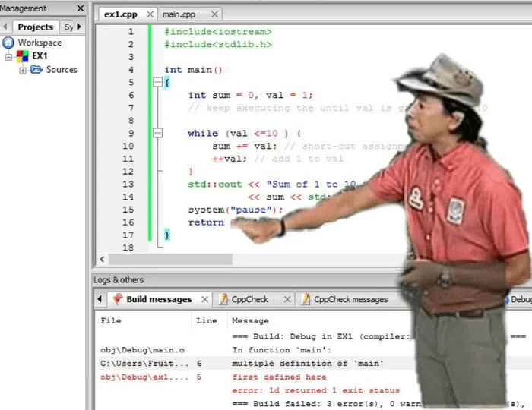Close the ex1.cpp tab

pos(150,14)
